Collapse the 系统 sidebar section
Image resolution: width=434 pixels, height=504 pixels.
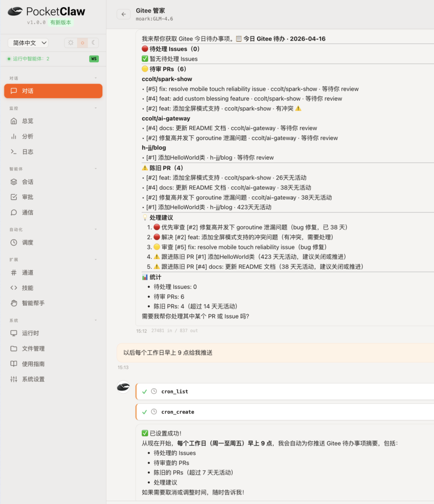[96, 321]
